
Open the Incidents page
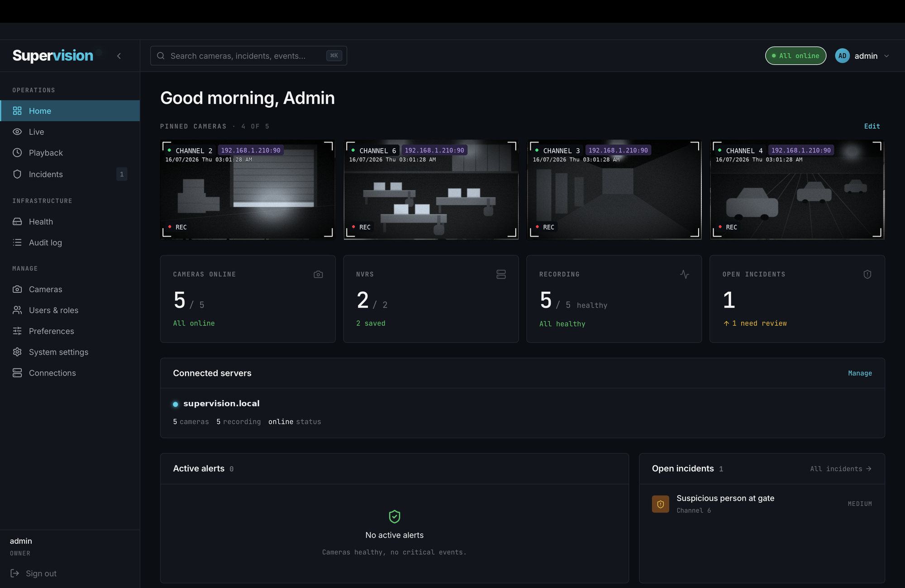70,174
